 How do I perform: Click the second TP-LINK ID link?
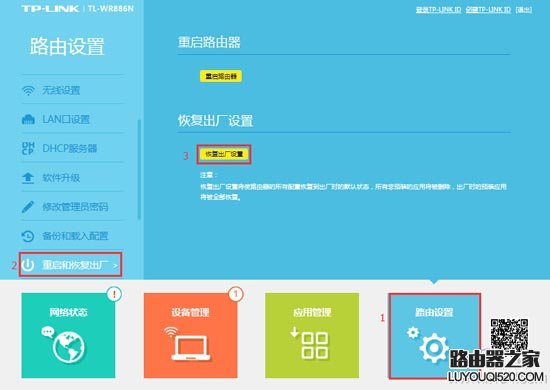pos(488,9)
